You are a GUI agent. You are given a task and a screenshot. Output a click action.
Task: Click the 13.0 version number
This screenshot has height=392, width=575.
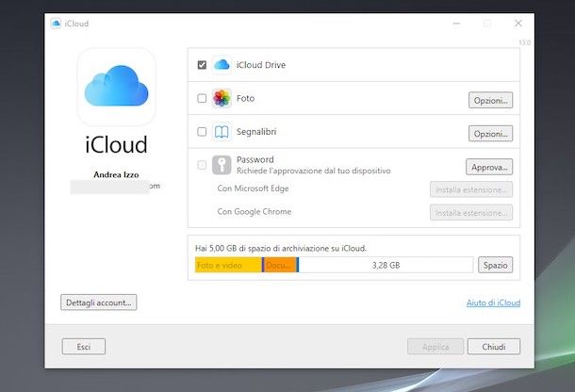tap(524, 42)
